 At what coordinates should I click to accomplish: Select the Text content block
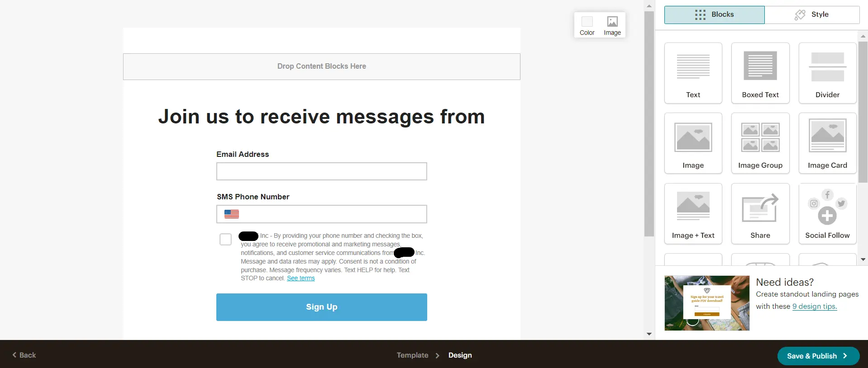[693, 73]
